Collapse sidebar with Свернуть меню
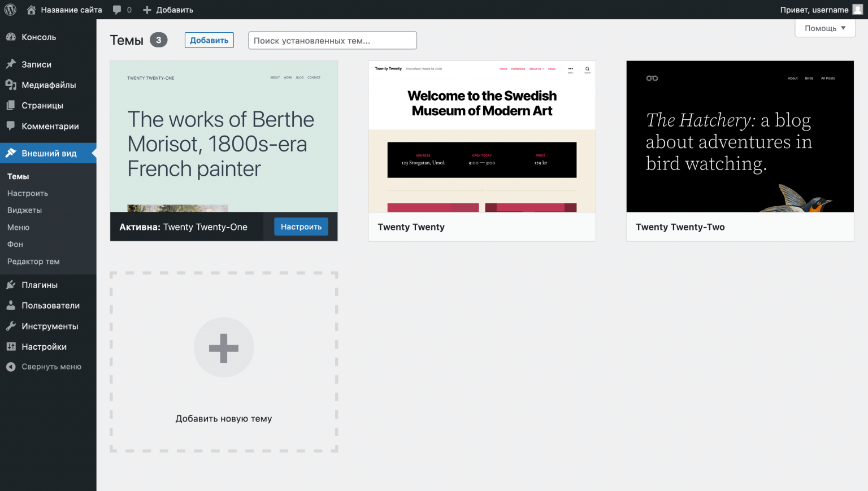This screenshot has width=868, height=491. [x=51, y=367]
